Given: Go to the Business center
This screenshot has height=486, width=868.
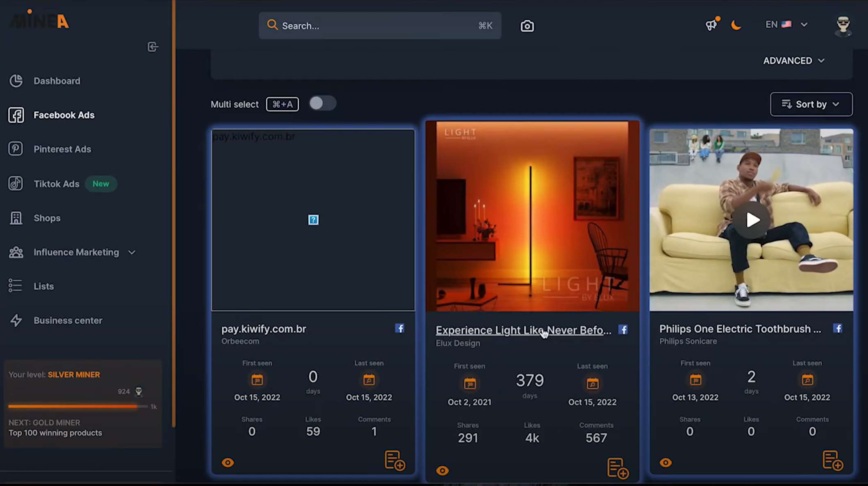Looking at the screenshot, I should (x=68, y=320).
